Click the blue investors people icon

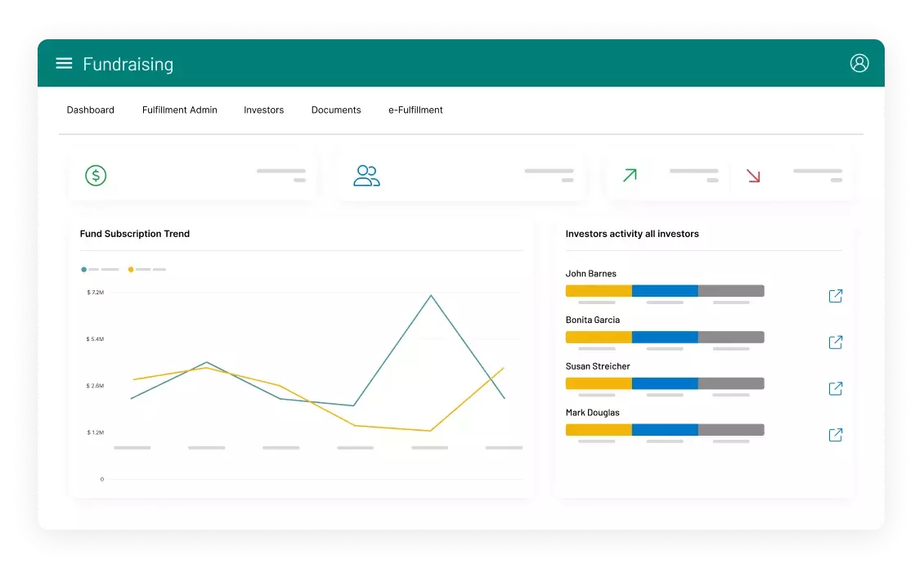[x=366, y=176]
